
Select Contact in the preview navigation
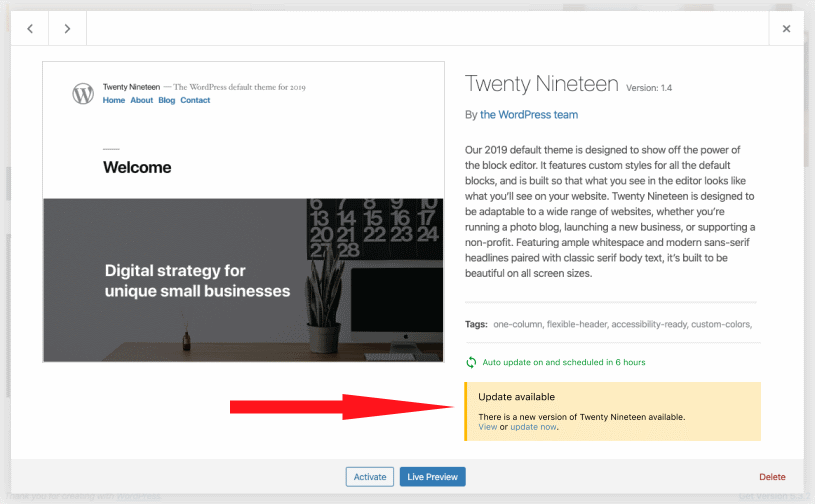tap(195, 100)
